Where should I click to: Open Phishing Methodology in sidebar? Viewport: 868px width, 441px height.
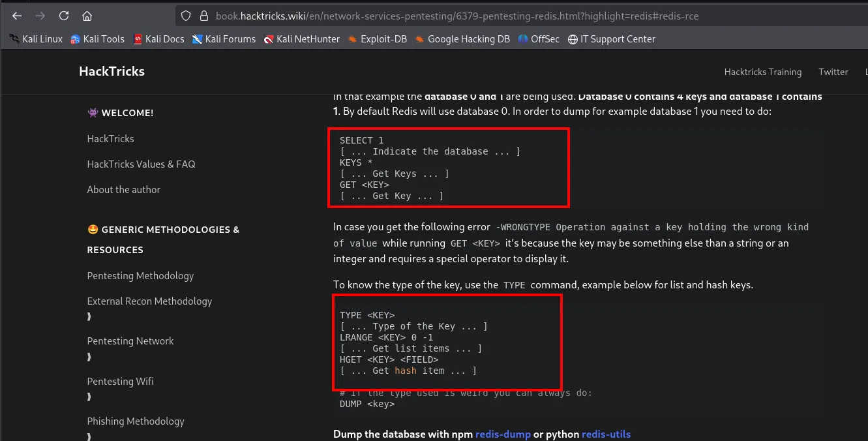tap(136, 421)
